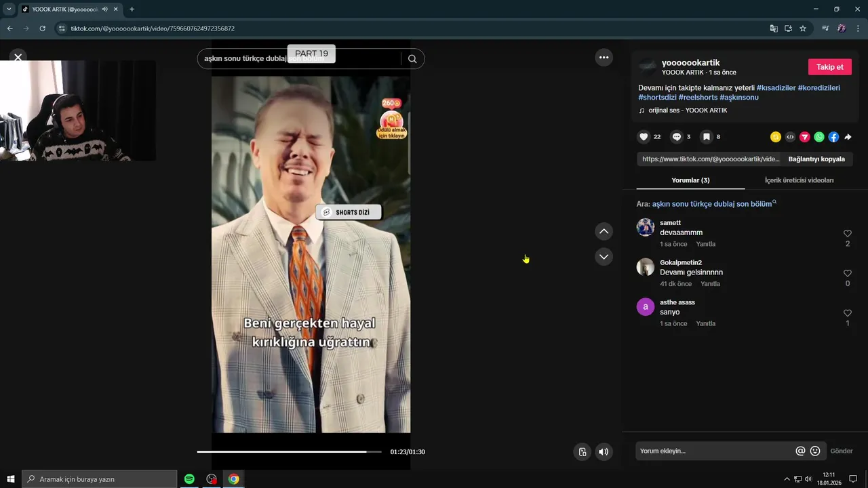The image size is (868, 488).
Task: Go back with the browser back arrow
Action: (9, 28)
